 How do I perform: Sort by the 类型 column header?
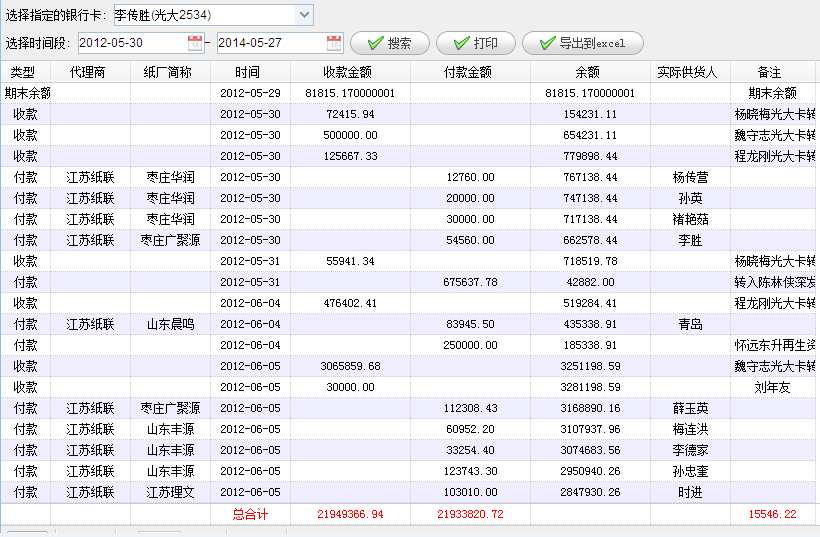(24, 72)
